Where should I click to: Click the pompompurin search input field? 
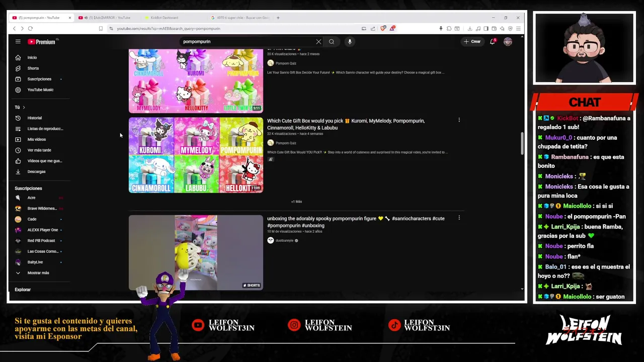pyautogui.click(x=247, y=42)
